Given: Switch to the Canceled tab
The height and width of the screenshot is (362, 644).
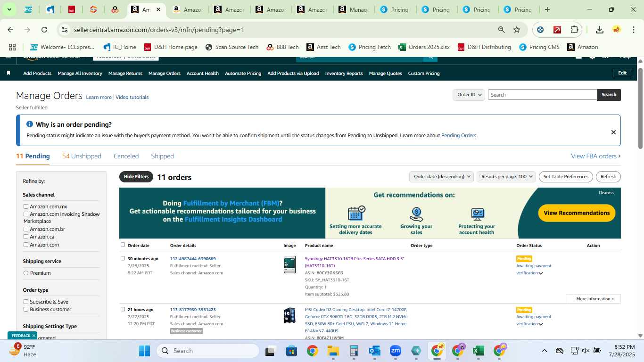Looking at the screenshot, I should 126,156.
